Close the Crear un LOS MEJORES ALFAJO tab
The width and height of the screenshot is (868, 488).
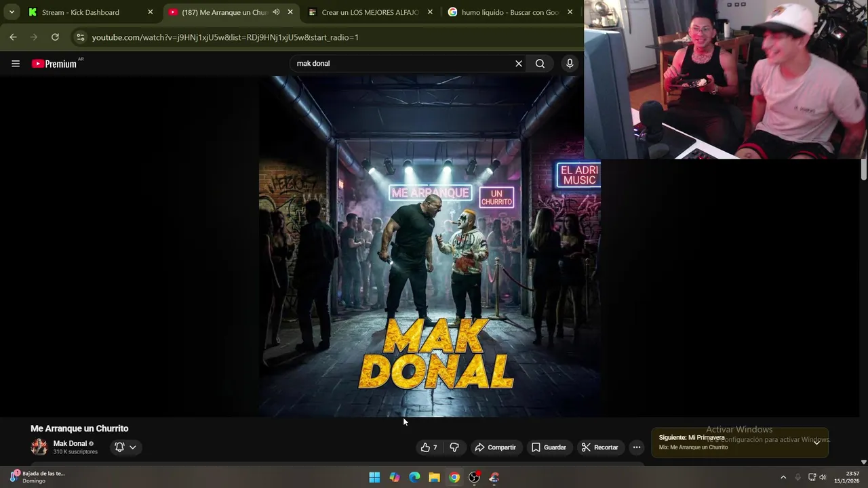(430, 12)
